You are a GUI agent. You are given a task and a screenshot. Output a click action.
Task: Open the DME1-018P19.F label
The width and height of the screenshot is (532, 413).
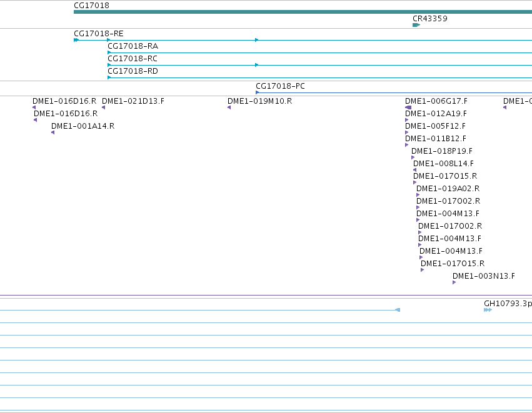tap(442, 151)
